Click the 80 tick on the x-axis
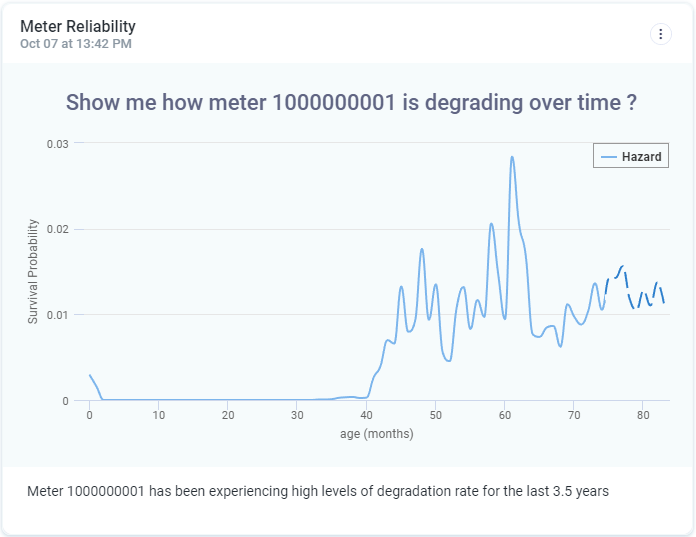This screenshot has height=537, width=696. pyautogui.click(x=643, y=416)
